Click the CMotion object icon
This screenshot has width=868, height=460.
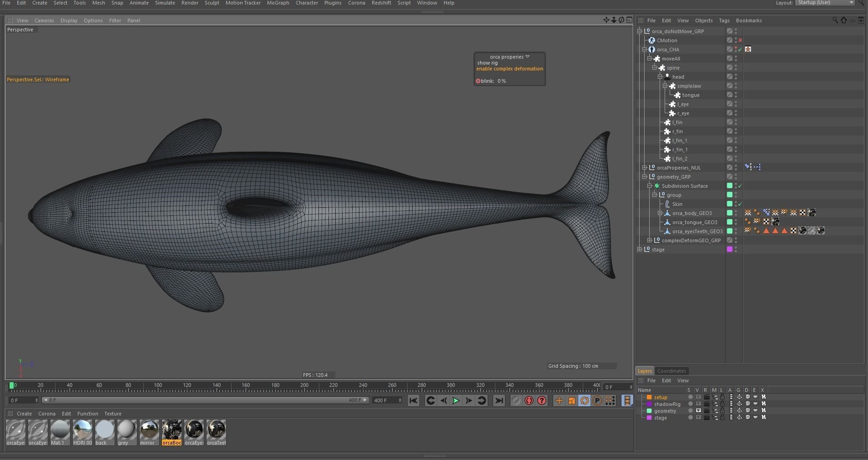[x=652, y=40]
